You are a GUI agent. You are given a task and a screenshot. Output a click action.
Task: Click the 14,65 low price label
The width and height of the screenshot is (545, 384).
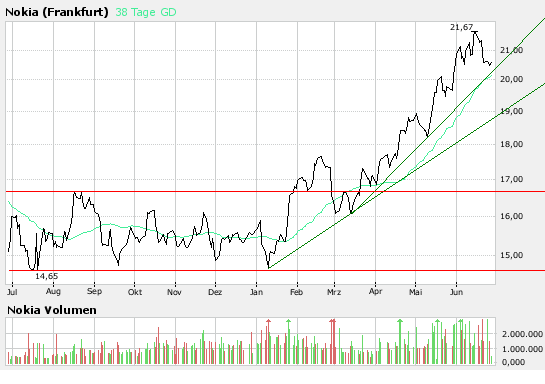tap(47, 276)
